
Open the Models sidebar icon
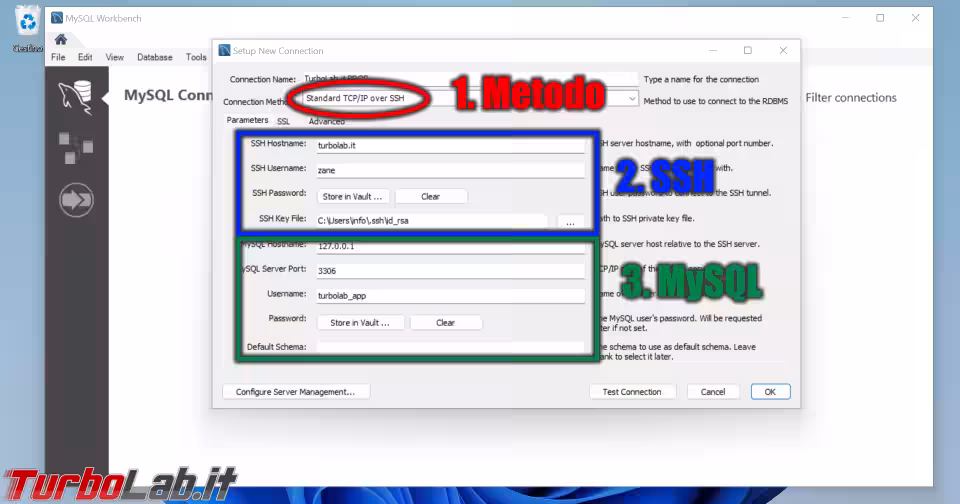(x=76, y=148)
